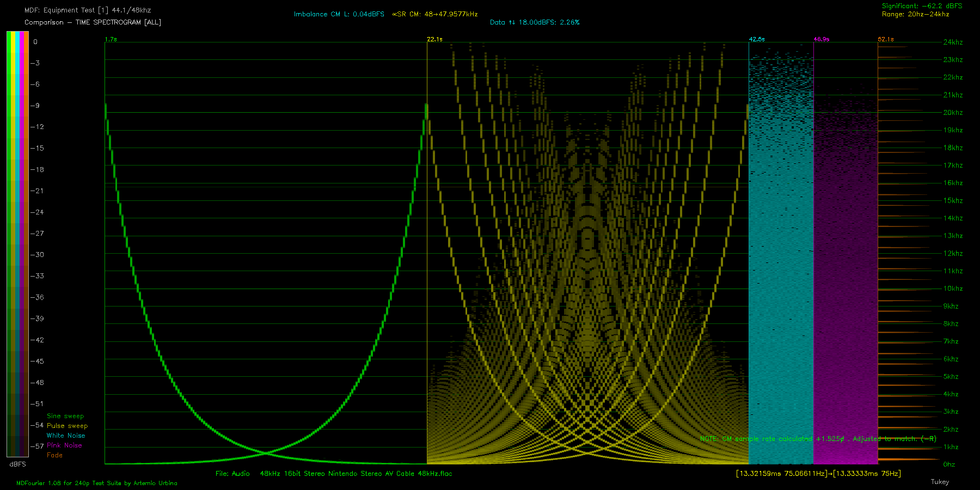Click the magenta column of the dBFS color scale

pyautogui.click(x=22, y=244)
